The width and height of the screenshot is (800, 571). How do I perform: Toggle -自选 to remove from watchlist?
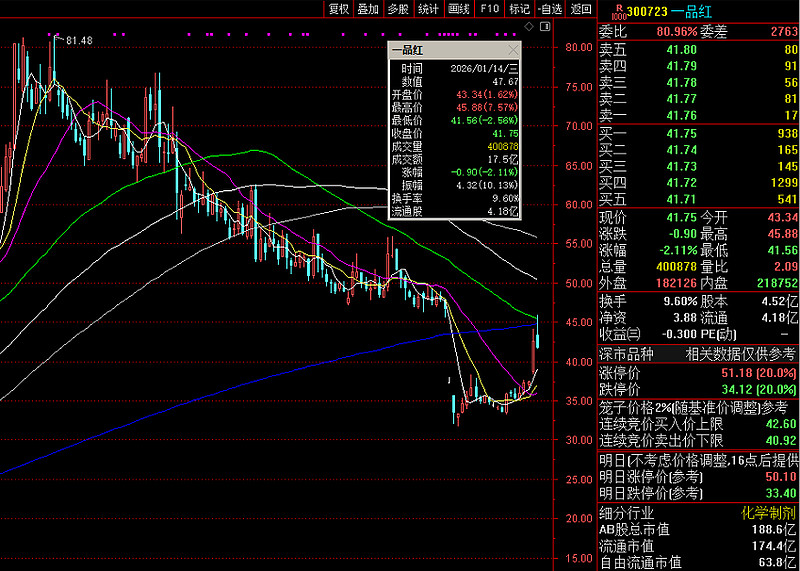click(550, 9)
